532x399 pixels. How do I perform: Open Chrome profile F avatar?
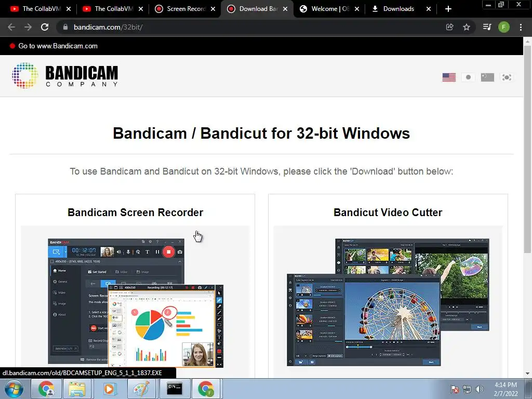[504, 27]
